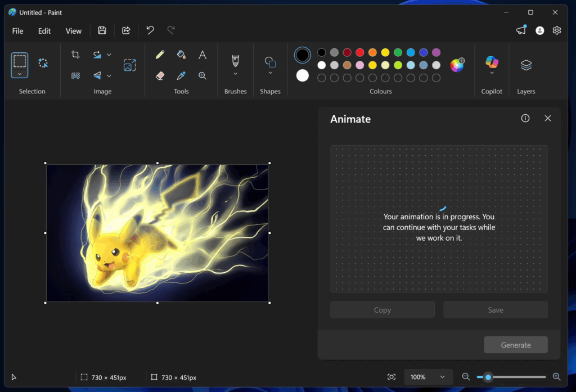Click the zoom slider handle

(x=488, y=377)
